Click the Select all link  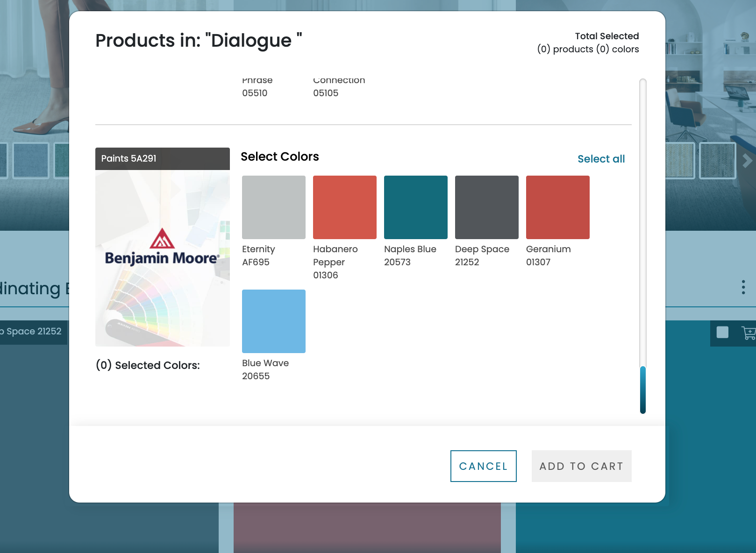tap(601, 159)
